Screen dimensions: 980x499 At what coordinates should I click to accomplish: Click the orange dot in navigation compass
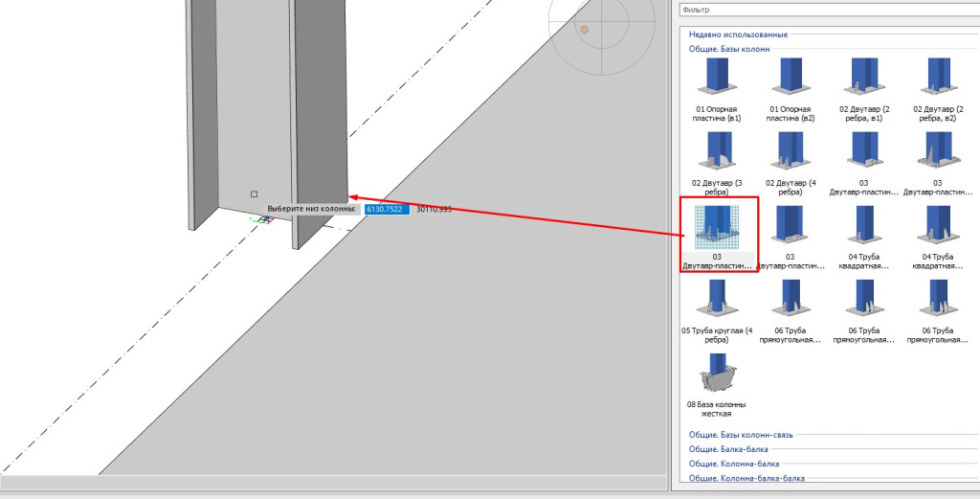coord(584,30)
